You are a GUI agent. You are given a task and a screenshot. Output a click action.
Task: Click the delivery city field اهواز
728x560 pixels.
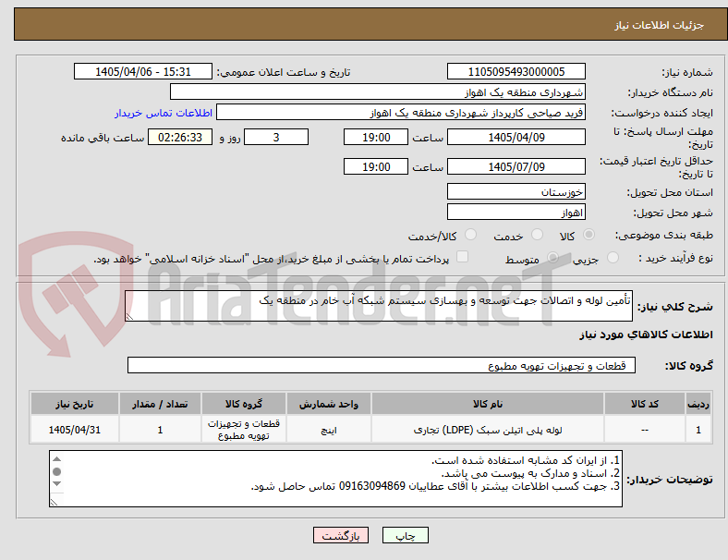[x=516, y=213]
